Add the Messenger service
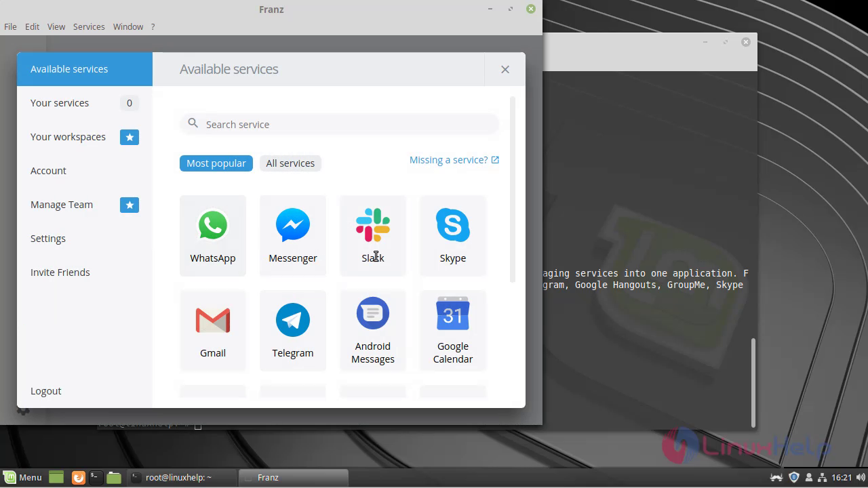The width and height of the screenshot is (868, 488). [293, 236]
